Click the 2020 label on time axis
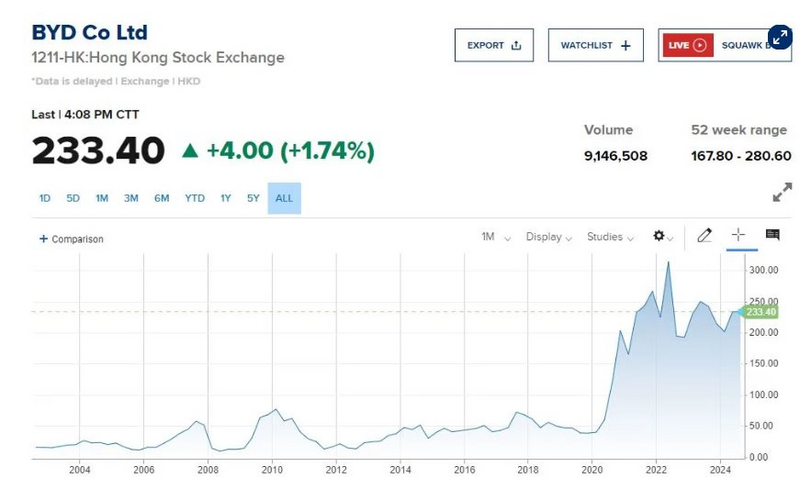 point(592,469)
